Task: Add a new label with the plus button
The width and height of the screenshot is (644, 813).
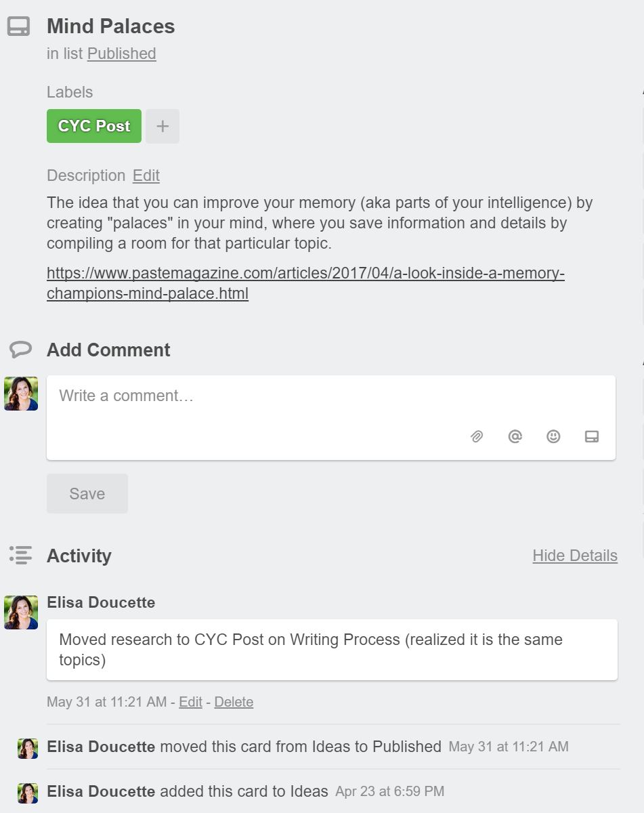Action: (162, 126)
